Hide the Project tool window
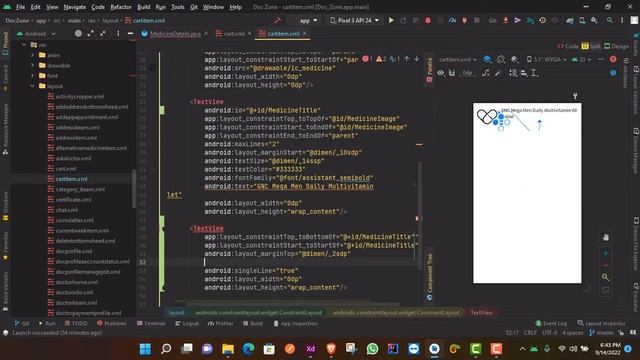Screen dimensions: 640x360 [130, 33]
